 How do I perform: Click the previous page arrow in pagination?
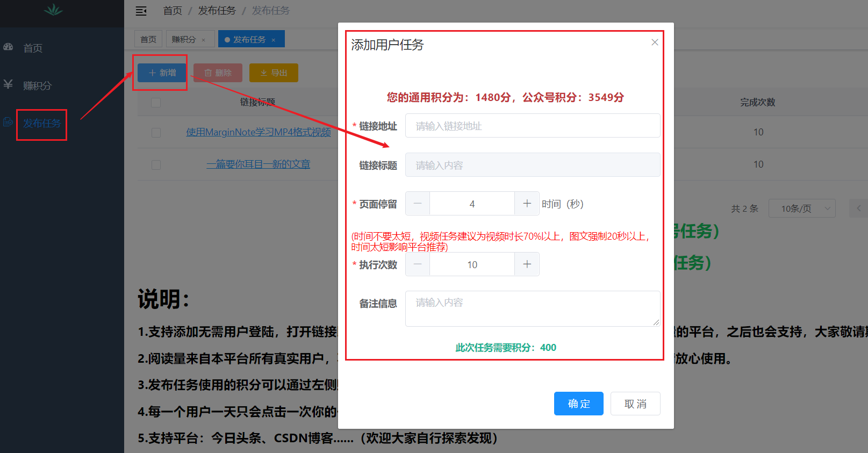pyautogui.click(x=859, y=208)
